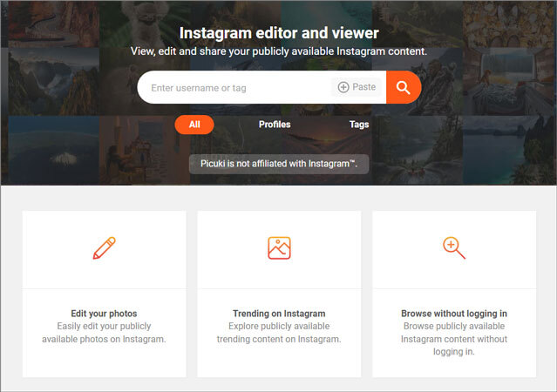Click the orange magnifier search button

(x=404, y=87)
